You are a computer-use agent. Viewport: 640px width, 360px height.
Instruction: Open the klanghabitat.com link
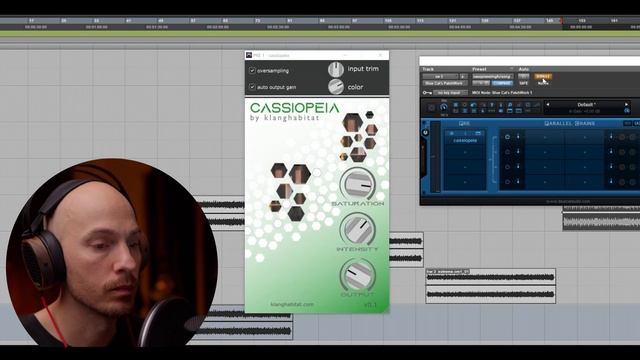coord(292,304)
